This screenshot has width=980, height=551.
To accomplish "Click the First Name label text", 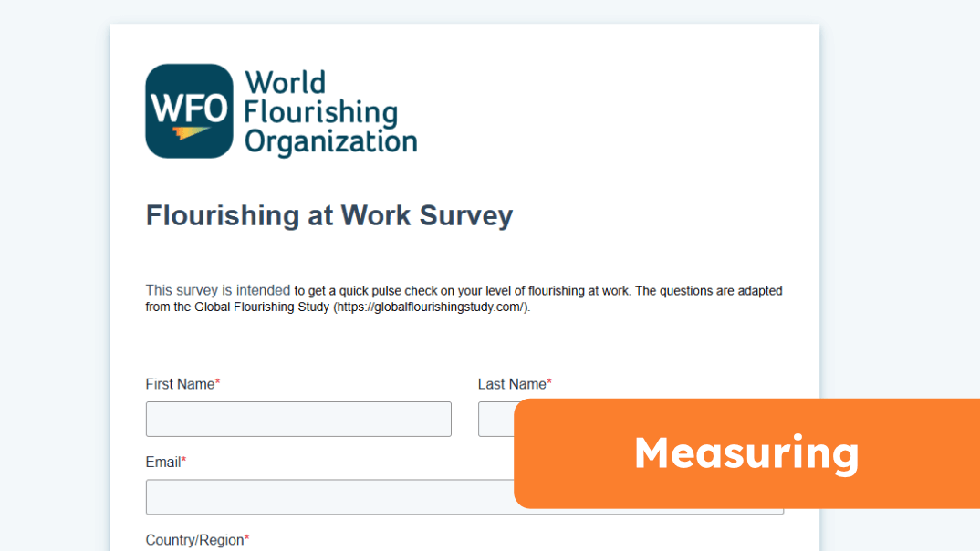I will pyautogui.click(x=180, y=384).
